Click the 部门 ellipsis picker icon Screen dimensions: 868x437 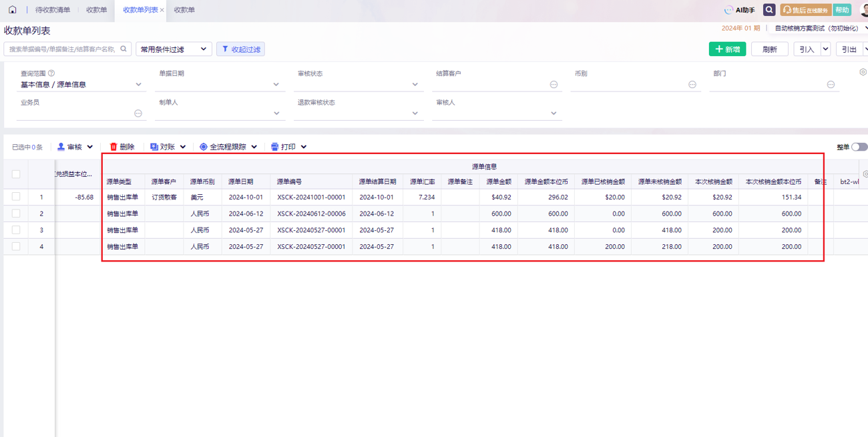pos(831,85)
